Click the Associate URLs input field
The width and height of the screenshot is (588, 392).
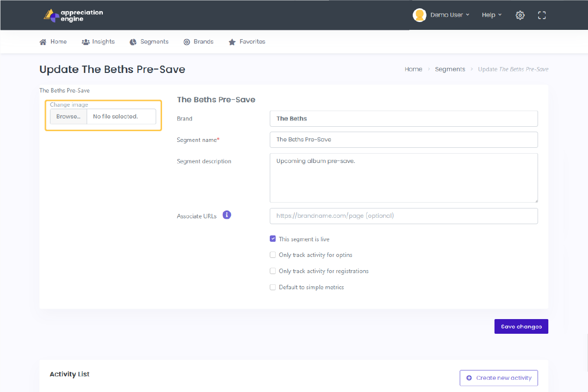tap(404, 216)
